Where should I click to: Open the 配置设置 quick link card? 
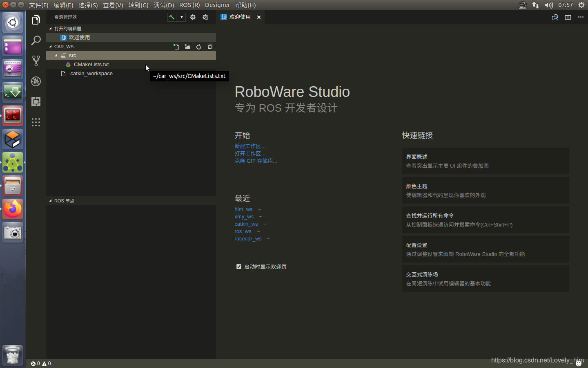click(x=486, y=249)
